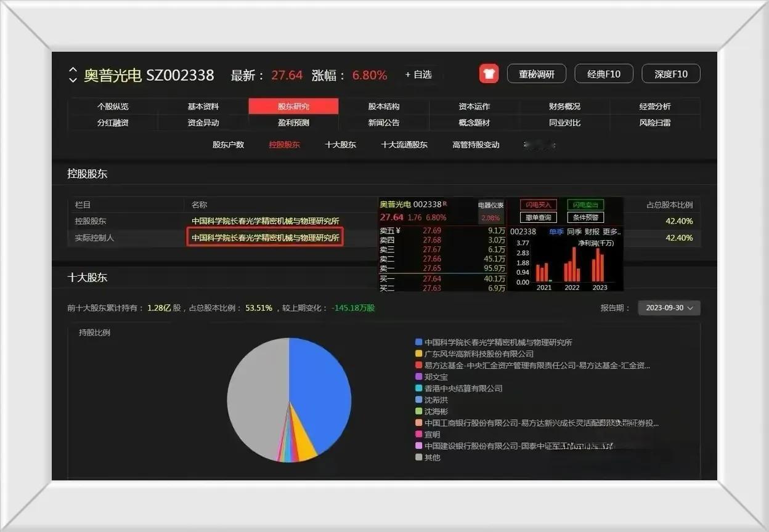
Task: Open 概念题材 tab
Action: pyautogui.click(x=474, y=123)
